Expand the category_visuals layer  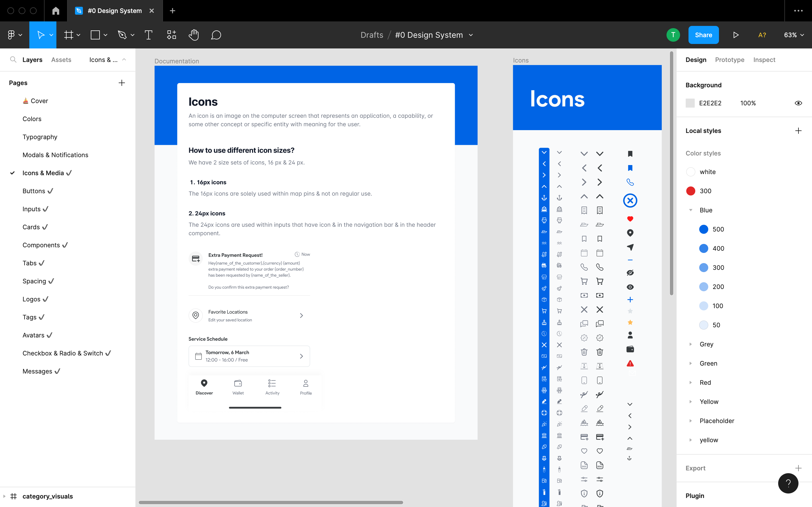pyautogui.click(x=4, y=496)
